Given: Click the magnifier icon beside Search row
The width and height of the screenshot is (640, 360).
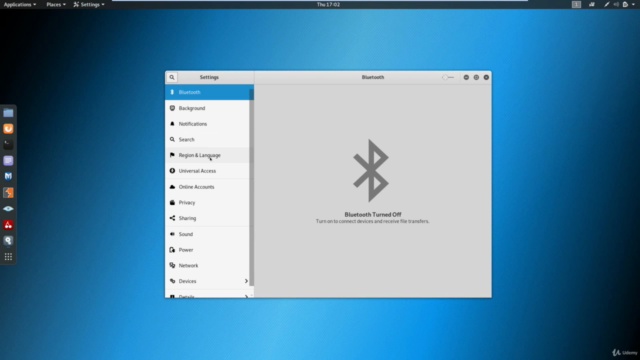Looking at the screenshot, I should (172, 140).
